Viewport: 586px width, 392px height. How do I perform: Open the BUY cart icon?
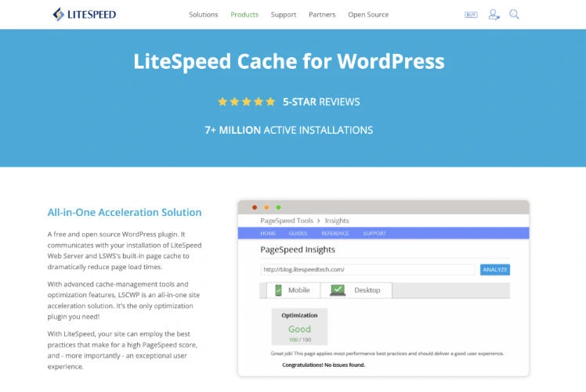(471, 15)
